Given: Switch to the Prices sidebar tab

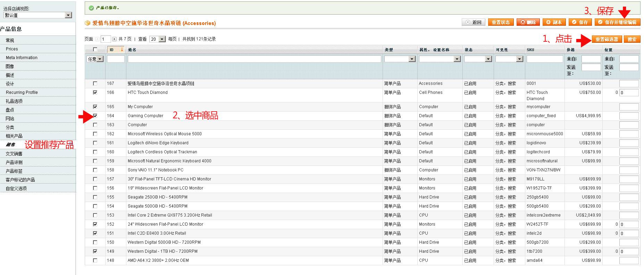Looking at the screenshot, I should (12, 49).
